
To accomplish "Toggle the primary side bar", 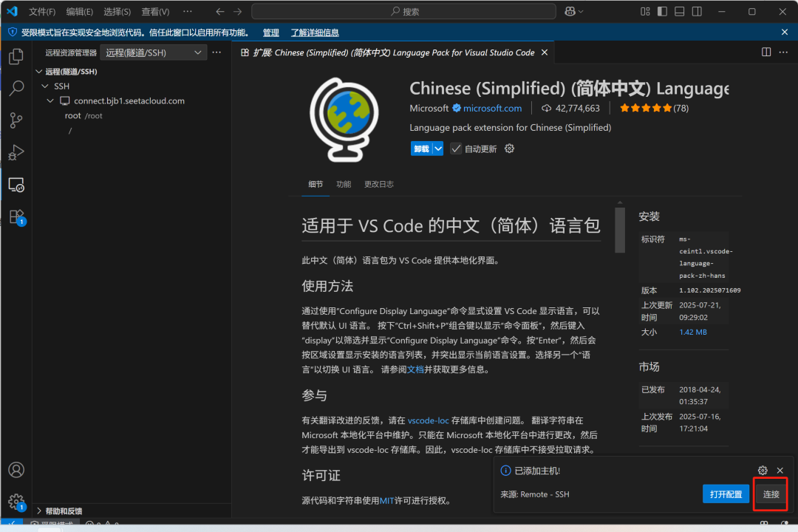I will [x=662, y=11].
